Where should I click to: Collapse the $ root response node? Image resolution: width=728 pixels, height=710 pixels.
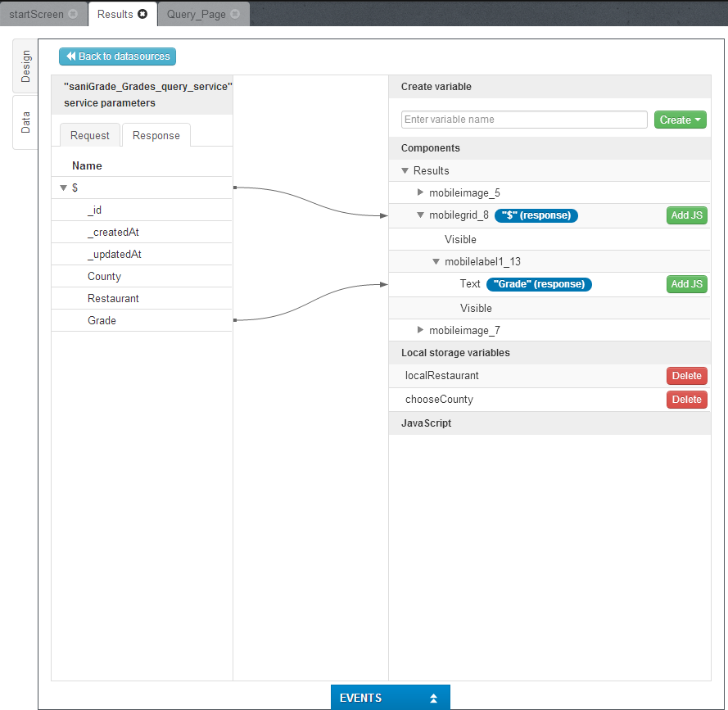(63, 188)
